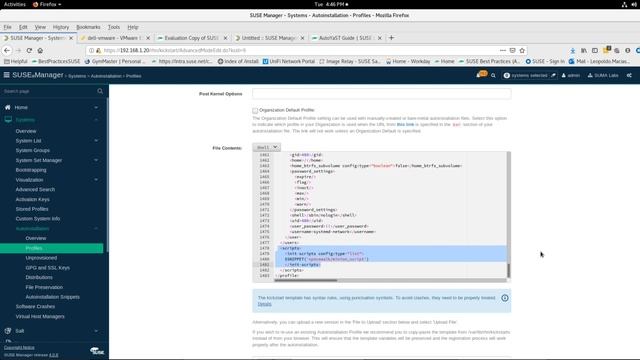Image resolution: width=640 pixels, height=360 pixels.
Task: Open Autoinstallation Snippets sidebar item
Action: [53, 297]
